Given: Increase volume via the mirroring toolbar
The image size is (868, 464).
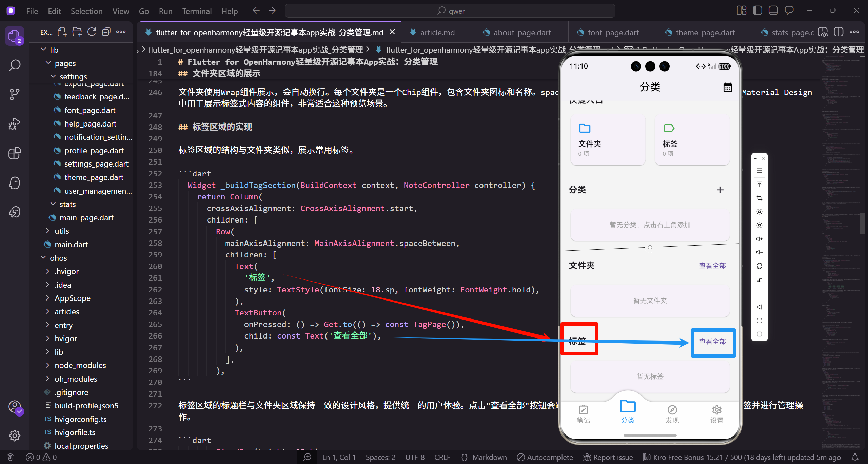Looking at the screenshot, I should (759, 238).
